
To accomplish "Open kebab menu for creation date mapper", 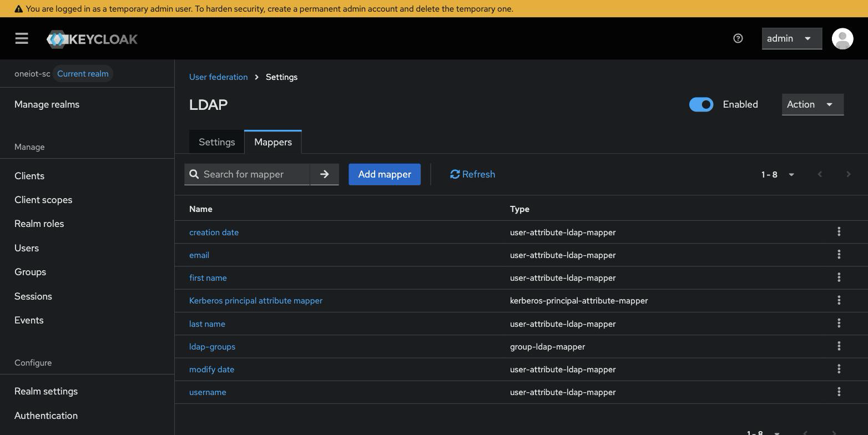I will click(839, 231).
